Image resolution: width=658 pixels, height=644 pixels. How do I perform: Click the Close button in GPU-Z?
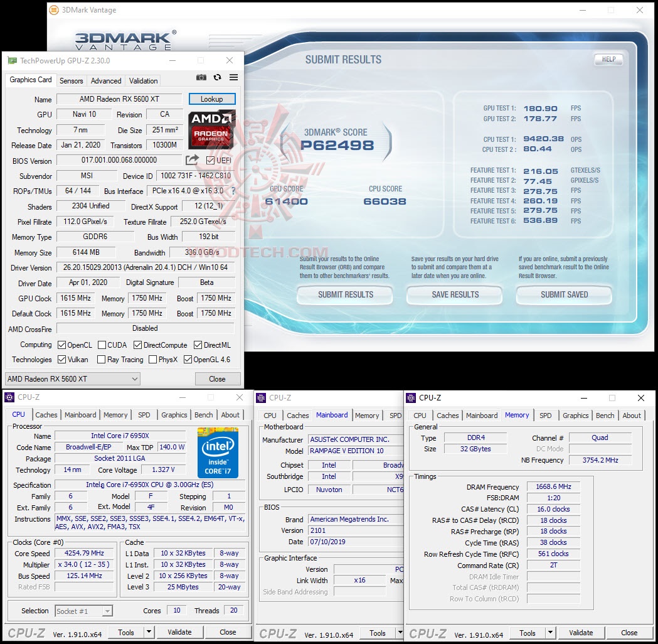pyautogui.click(x=218, y=378)
